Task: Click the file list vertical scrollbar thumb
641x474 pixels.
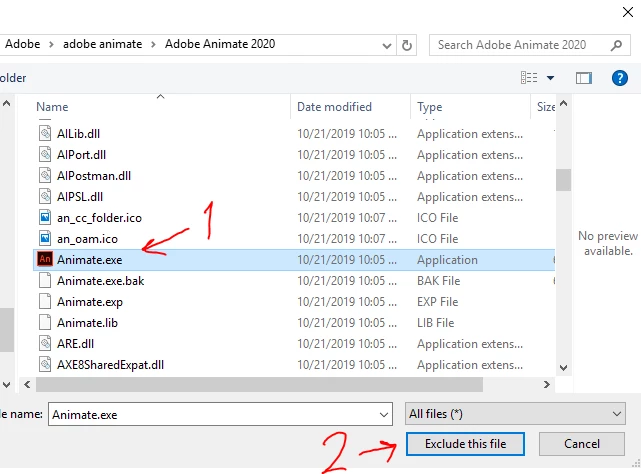Action: tap(563, 180)
